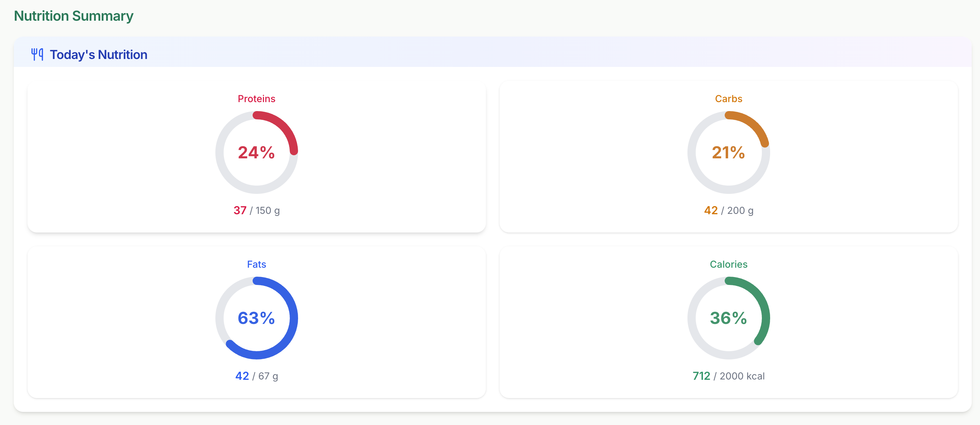The width and height of the screenshot is (980, 425).
Task: Select the Carbs label
Action: point(728,99)
